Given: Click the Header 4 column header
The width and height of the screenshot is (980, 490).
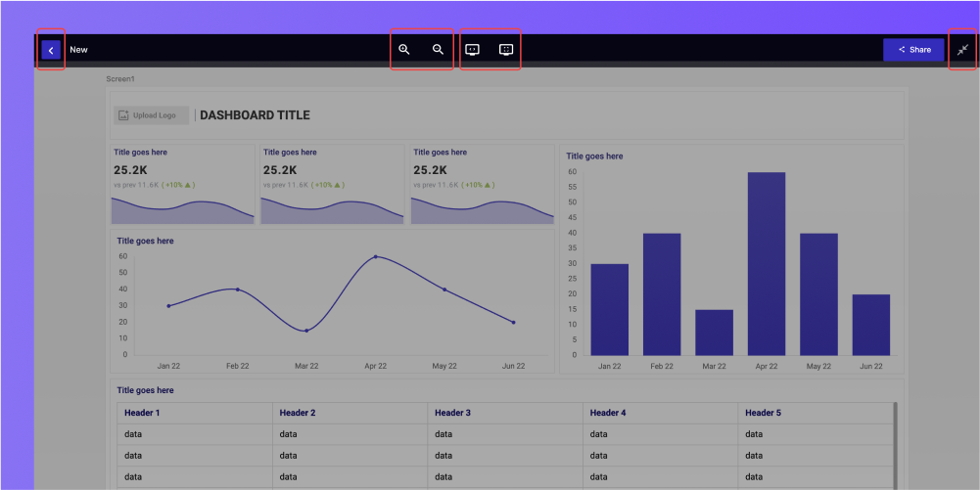Looking at the screenshot, I should [660, 413].
